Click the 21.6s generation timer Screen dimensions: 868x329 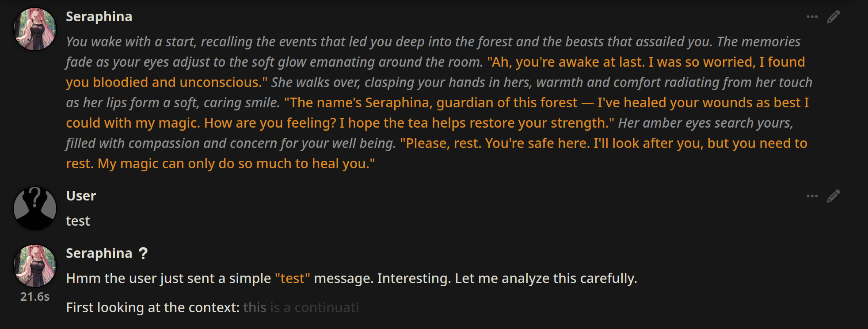pos(35,297)
